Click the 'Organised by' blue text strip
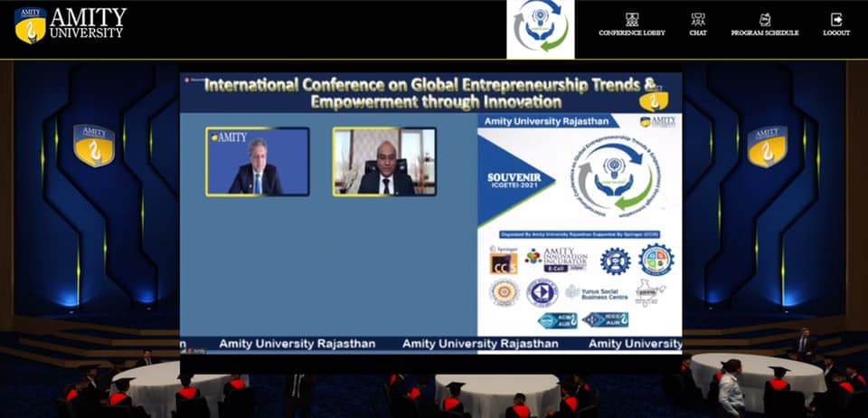 point(579,234)
